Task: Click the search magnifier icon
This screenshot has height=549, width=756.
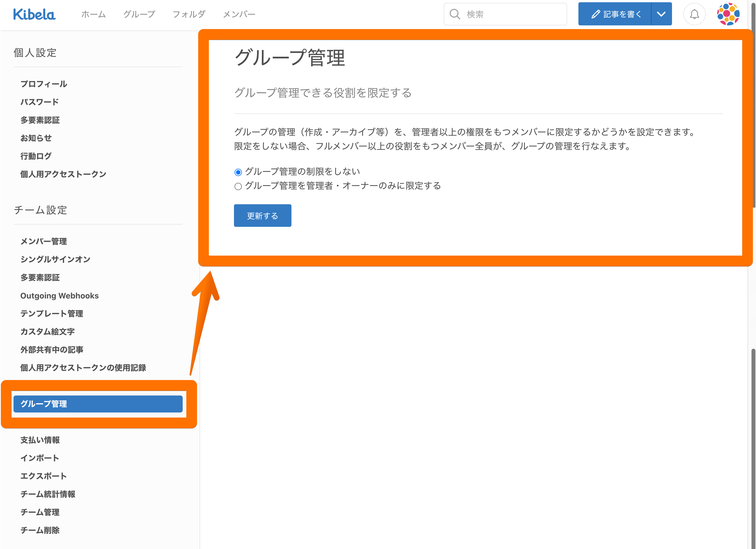Action: point(455,14)
